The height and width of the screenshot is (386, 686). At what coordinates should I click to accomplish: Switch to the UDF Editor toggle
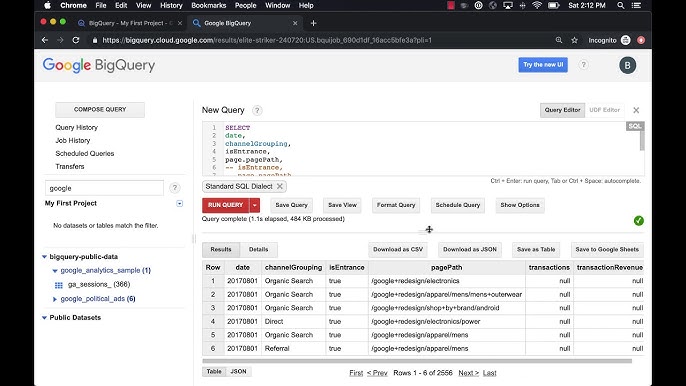(604, 110)
